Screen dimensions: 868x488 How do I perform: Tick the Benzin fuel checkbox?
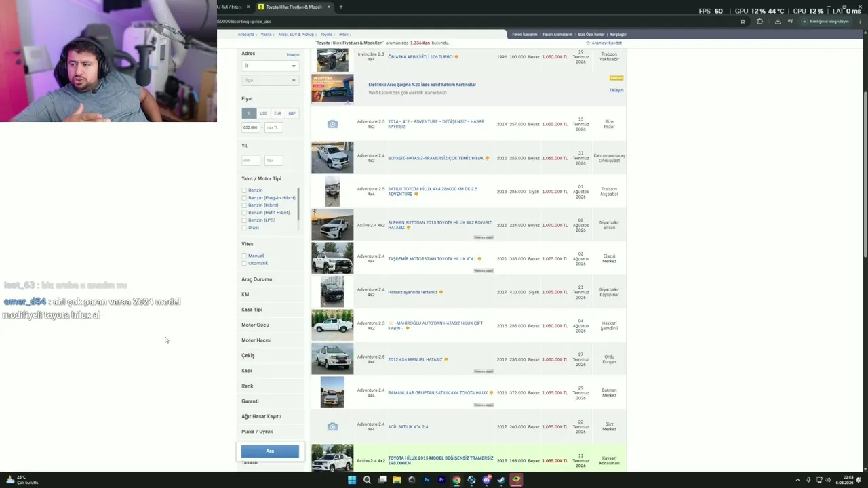click(x=244, y=190)
